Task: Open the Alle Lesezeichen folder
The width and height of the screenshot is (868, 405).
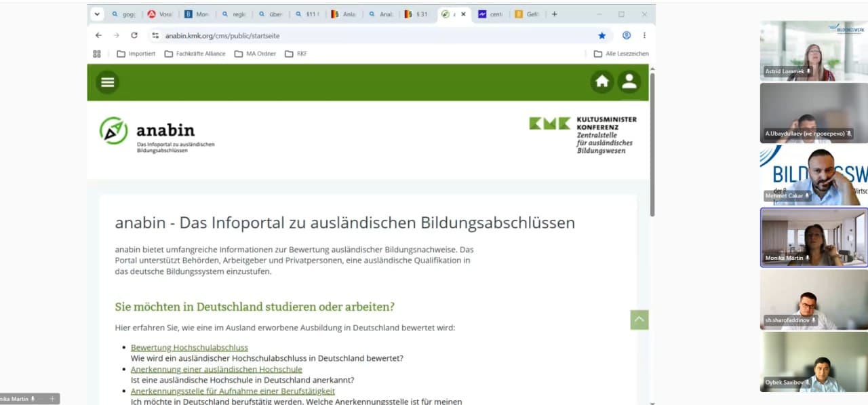Action: click(x=621, y=54)
